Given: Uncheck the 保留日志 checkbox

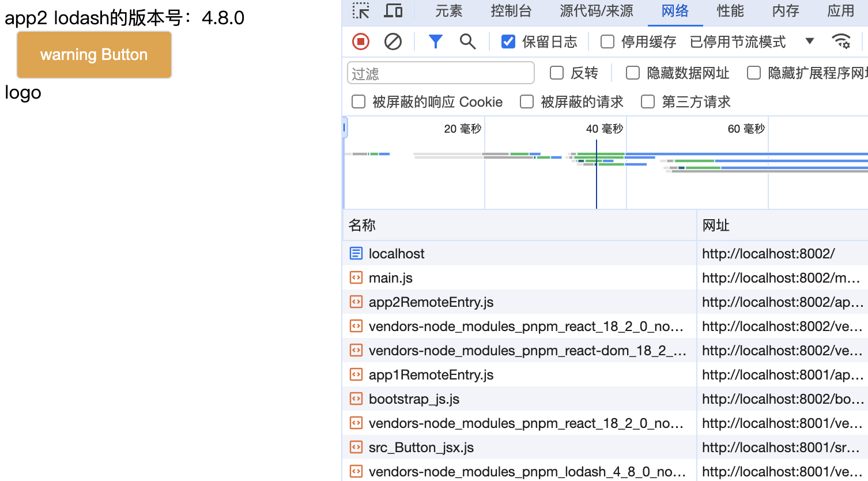Looking at the screenshot, I should pyautogui.click(x=508, y=42).
